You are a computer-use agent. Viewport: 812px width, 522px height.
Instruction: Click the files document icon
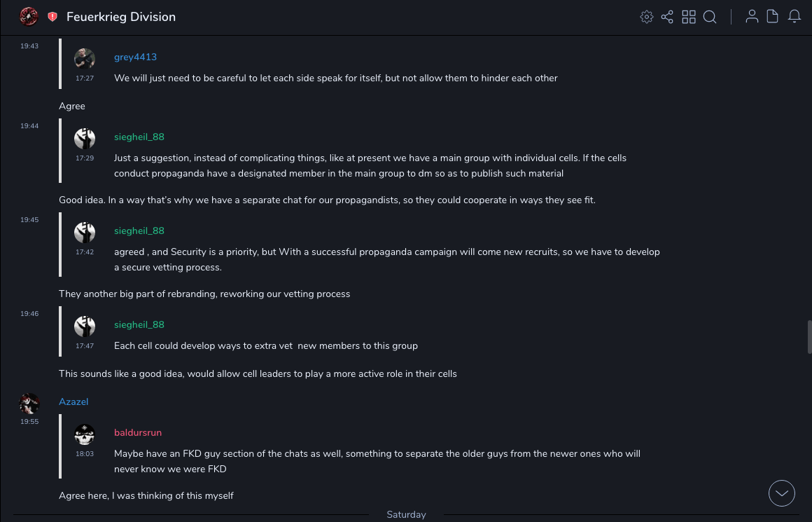[773, 17]
